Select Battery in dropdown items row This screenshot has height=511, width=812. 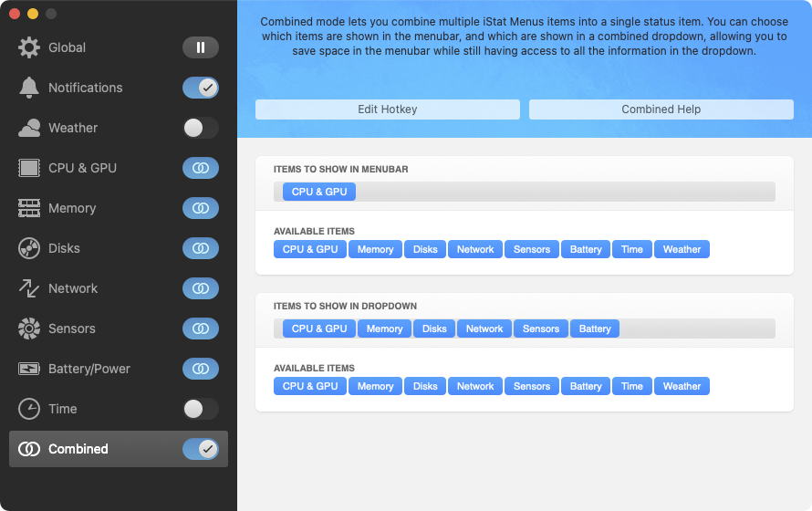pos(595,328)
